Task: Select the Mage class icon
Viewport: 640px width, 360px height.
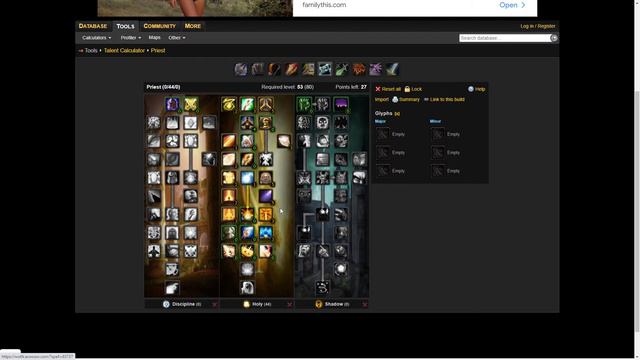Action: click(x=291, y=69)
